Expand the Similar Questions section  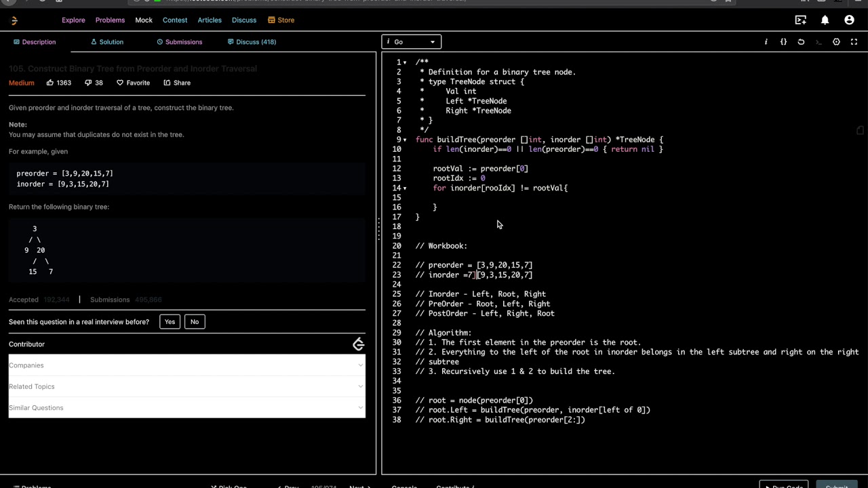(187, 407)
